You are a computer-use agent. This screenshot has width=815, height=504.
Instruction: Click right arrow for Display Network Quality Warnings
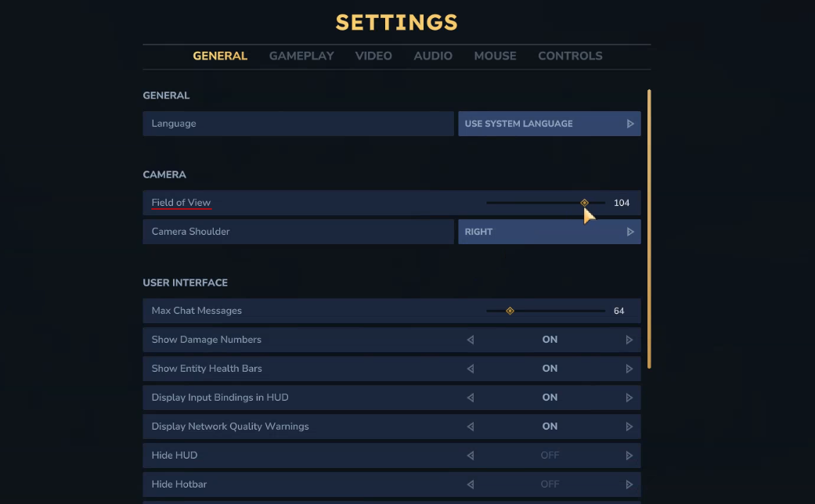[629, 427]
